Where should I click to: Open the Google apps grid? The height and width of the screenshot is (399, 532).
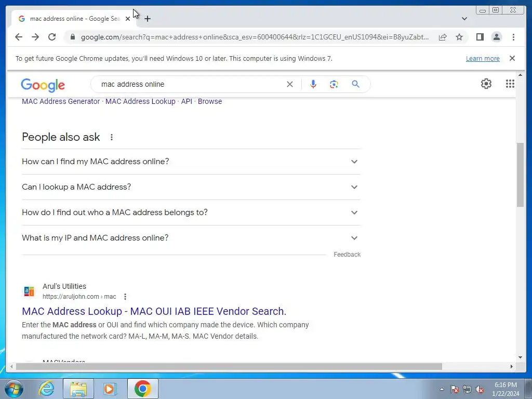(x=510, y=84)
